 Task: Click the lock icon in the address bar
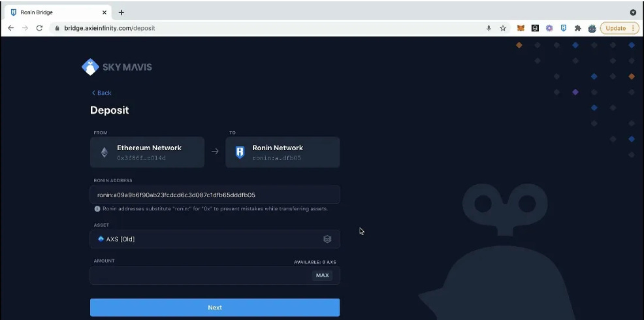[x=57, y=28]
